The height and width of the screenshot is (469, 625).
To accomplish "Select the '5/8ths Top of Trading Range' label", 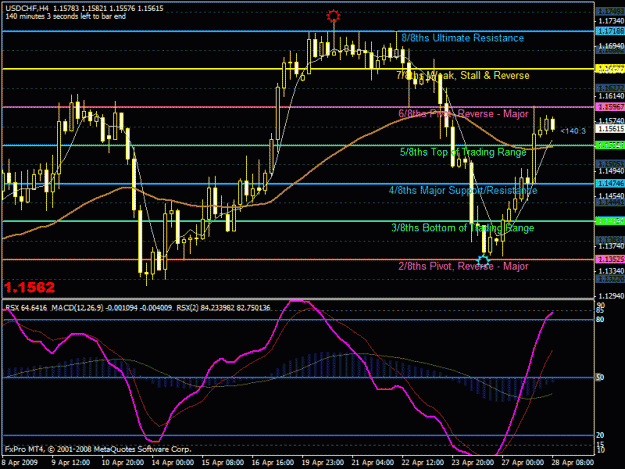I will 463,152.
